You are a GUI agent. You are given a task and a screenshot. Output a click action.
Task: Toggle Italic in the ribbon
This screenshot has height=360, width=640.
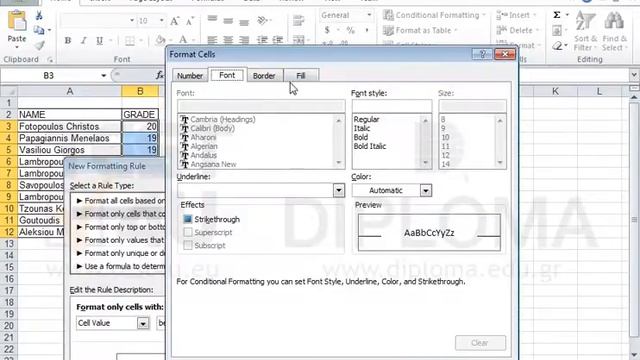coord(84,40)
